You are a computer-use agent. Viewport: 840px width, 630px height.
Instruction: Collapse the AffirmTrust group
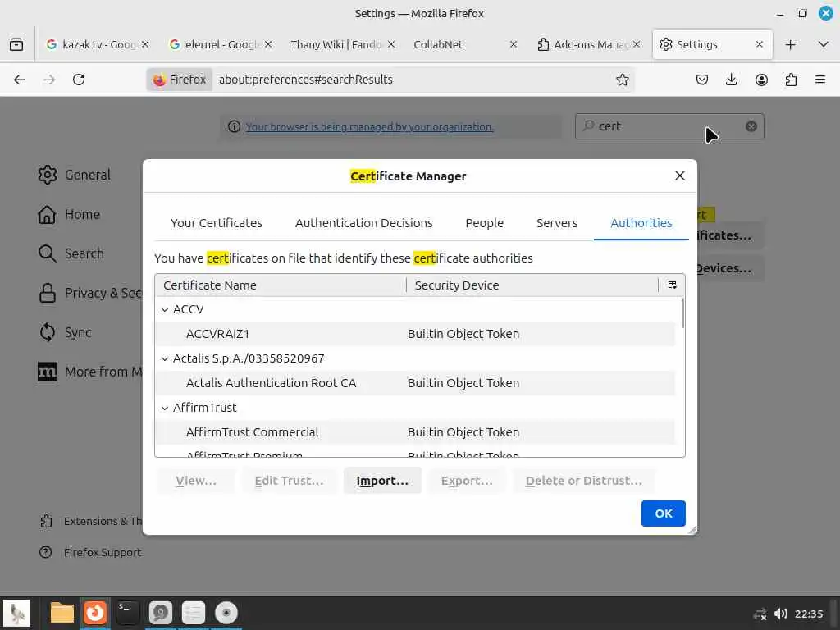(x=165, y=409)
